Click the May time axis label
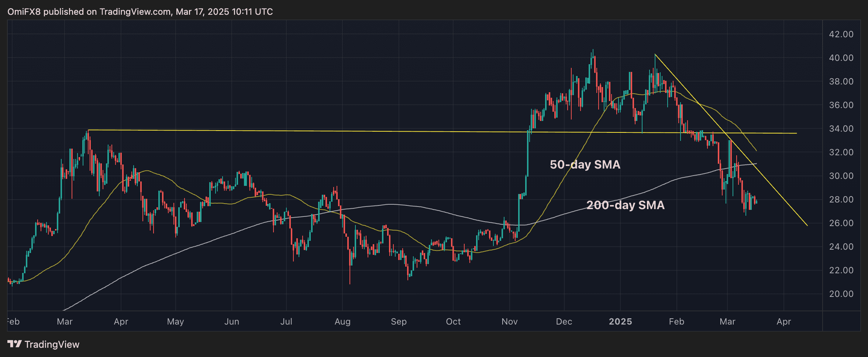The image size is (868, 357). 175,322
